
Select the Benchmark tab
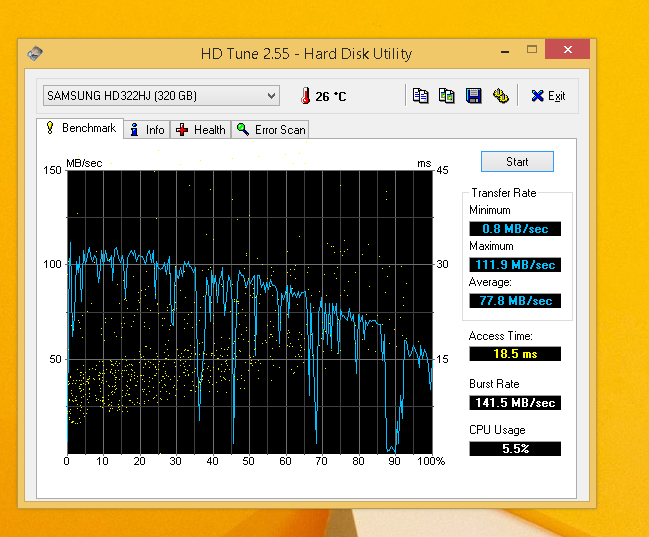(80, 128)
